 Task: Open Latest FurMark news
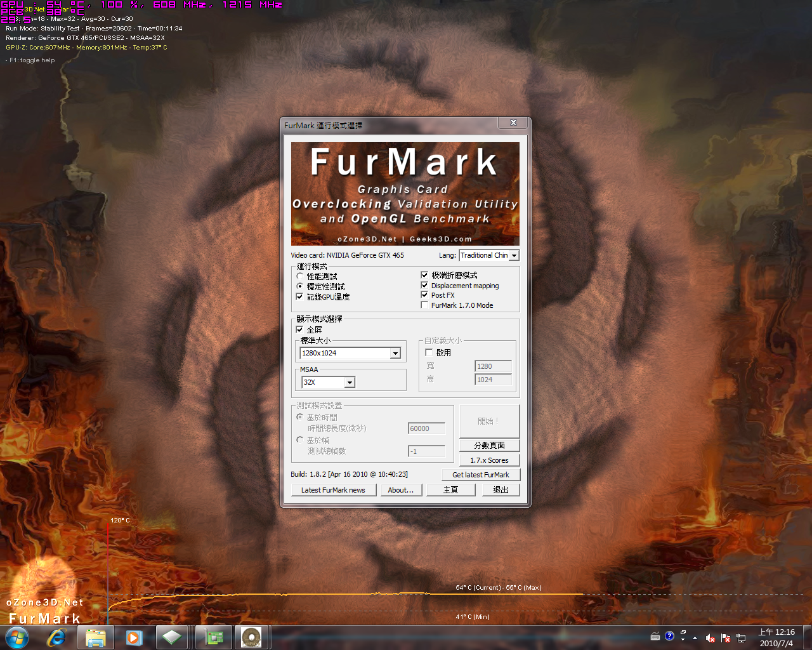[x=334, y=490]
